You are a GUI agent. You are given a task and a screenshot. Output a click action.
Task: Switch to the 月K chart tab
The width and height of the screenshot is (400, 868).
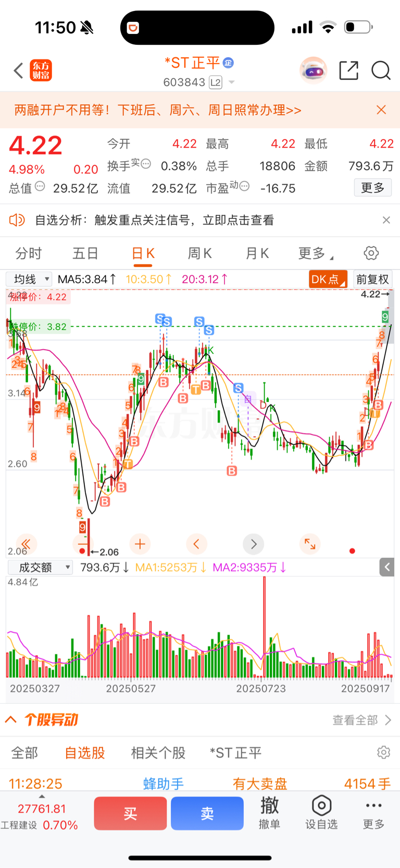tap(257, 253)
